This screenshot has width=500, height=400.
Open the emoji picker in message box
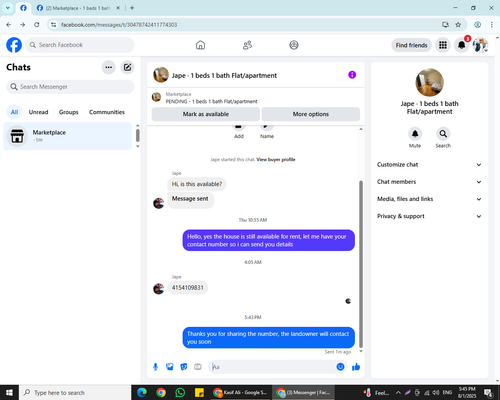click(x=340, y=367)
